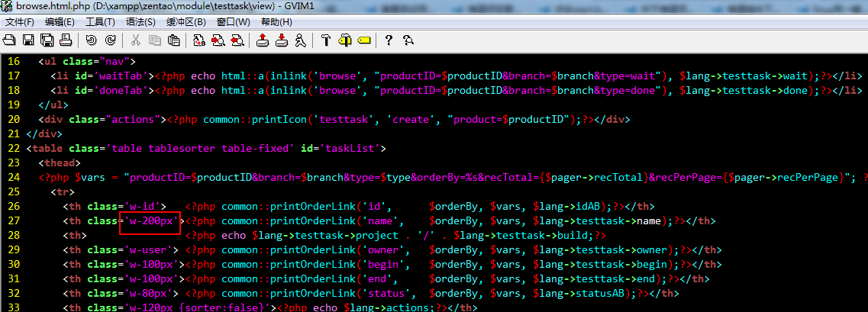Click the Save All files icon
This screenshot has width=868, height=312.
point(47,40)
